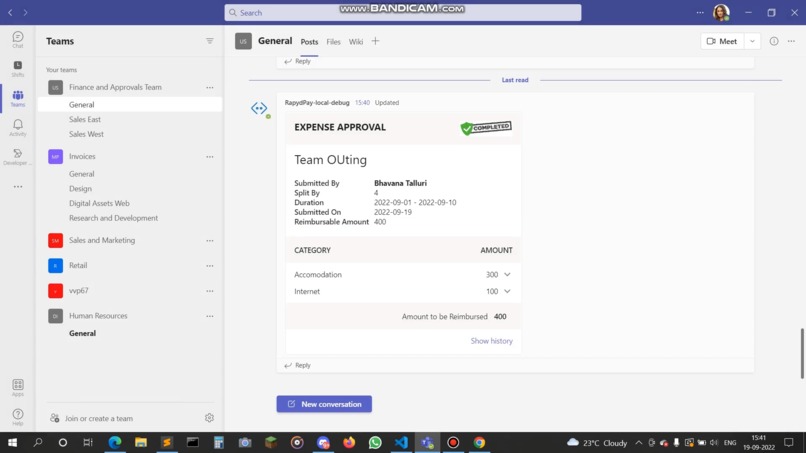Screen dimensions: 806x453
Task: Open Shifts app in sidebar
Action: (x=17, y=68)
